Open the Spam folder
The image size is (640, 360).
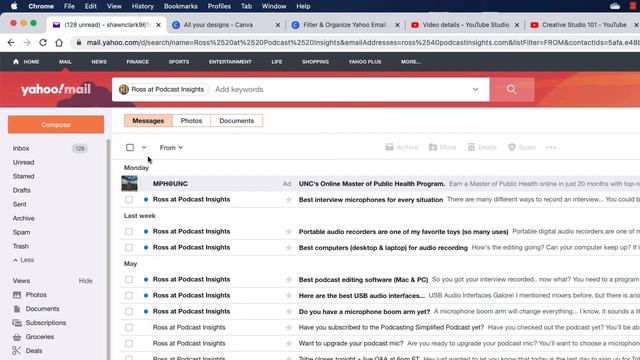pos(21,232)
